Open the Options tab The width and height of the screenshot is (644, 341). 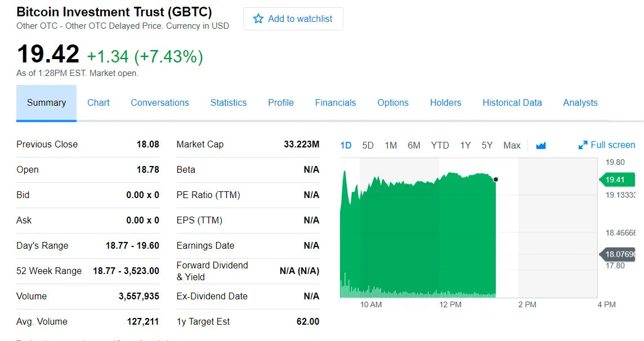[x=393, y=102]
